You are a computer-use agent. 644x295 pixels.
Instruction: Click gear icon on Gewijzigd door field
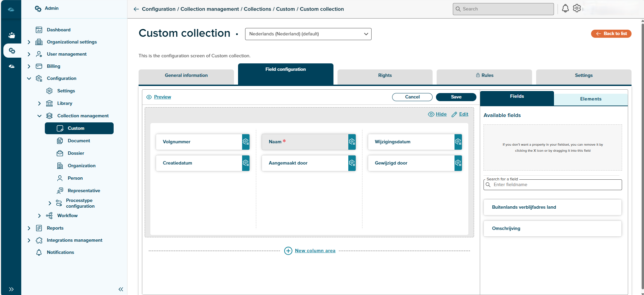click(458, 163)
